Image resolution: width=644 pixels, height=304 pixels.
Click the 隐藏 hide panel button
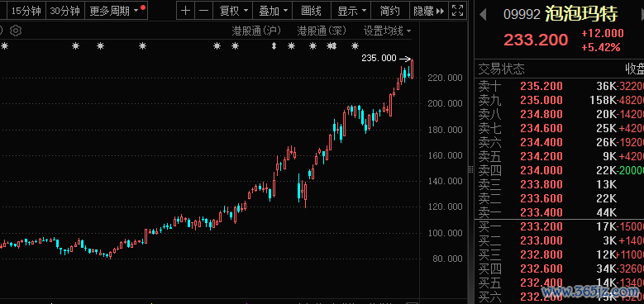pos(429,11)
